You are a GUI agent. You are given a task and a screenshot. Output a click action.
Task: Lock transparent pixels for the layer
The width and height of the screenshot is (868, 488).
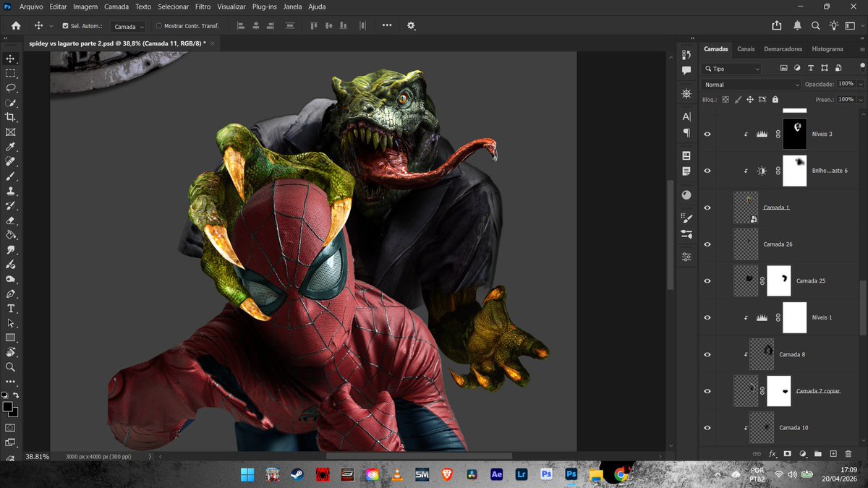[x=726, y=99]
